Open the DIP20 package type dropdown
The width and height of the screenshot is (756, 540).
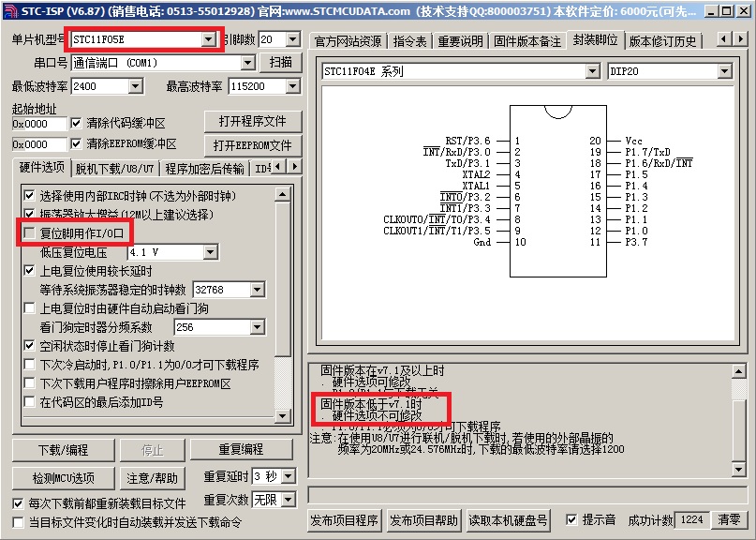coord(724,71)
